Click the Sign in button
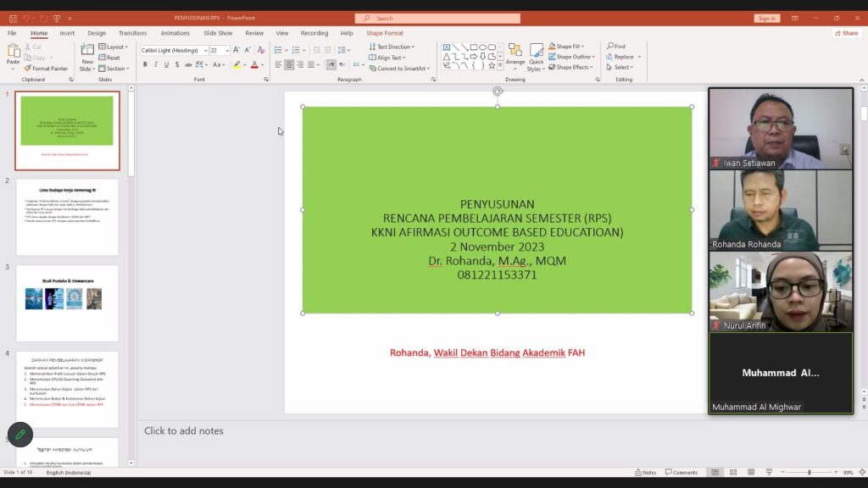 click(766, 18)
